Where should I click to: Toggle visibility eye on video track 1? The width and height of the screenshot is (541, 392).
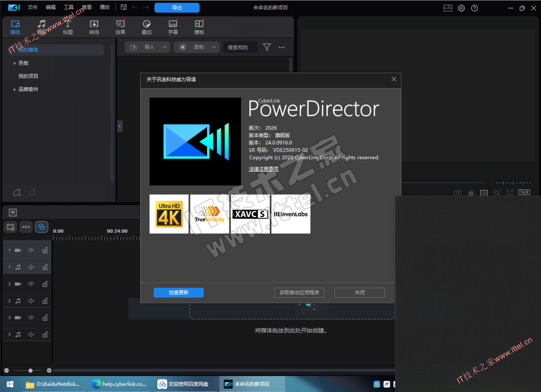click(31, 250)
